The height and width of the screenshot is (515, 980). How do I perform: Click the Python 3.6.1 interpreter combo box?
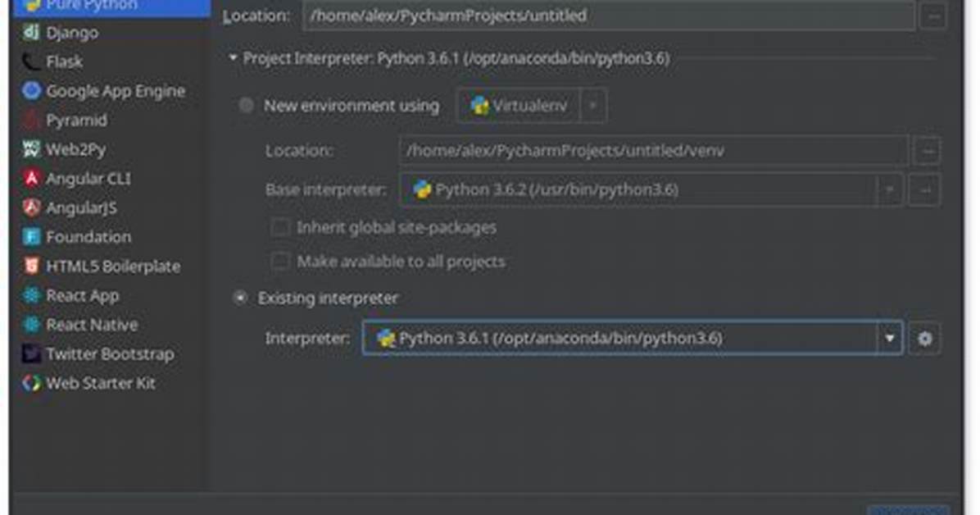(633, 339)
